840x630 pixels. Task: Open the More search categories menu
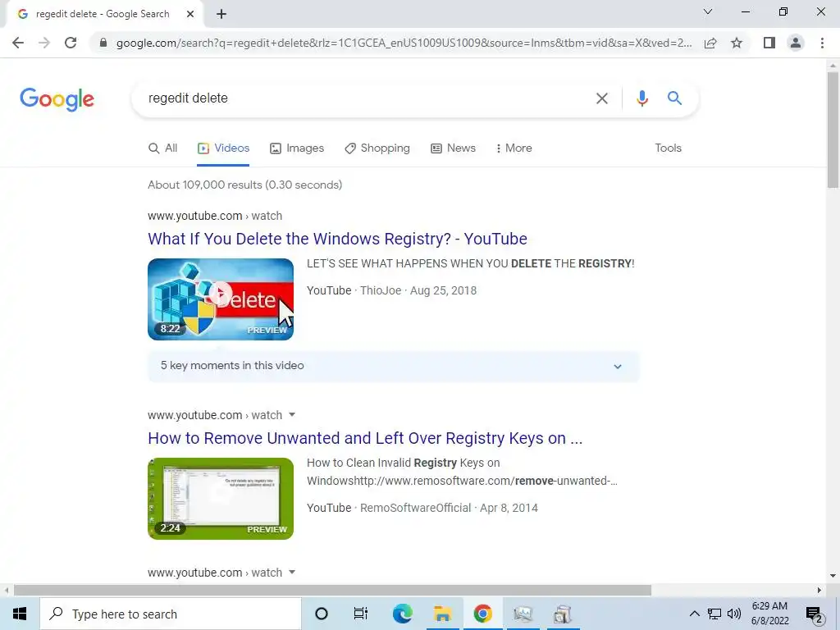pos(514,148)
